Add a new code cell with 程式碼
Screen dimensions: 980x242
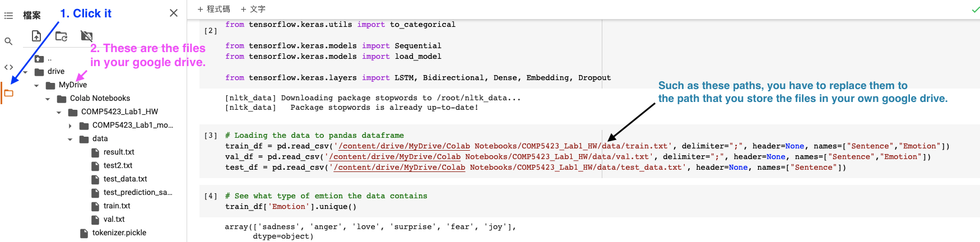pos(213,9)
